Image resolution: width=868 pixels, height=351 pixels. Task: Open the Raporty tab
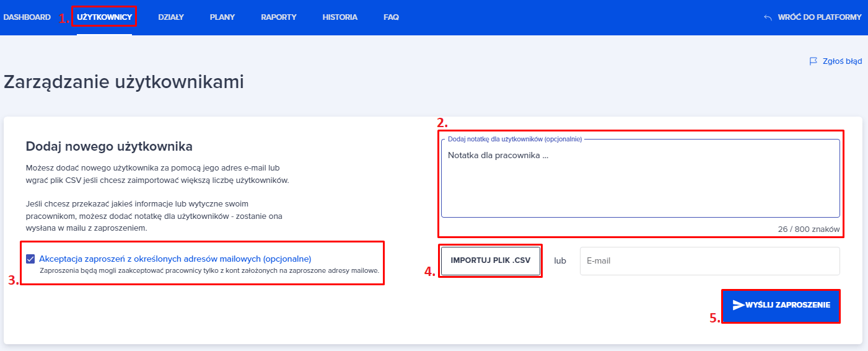pos(278,17)
